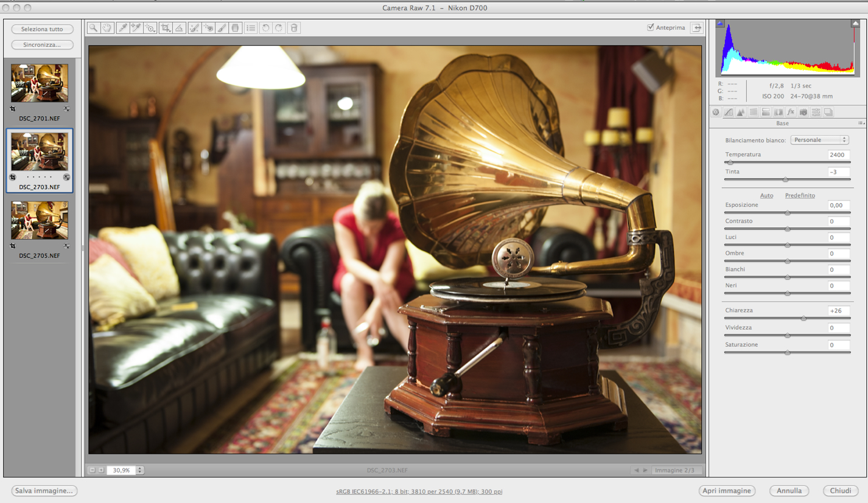Select the Crop tool

(x=165, y=28)
